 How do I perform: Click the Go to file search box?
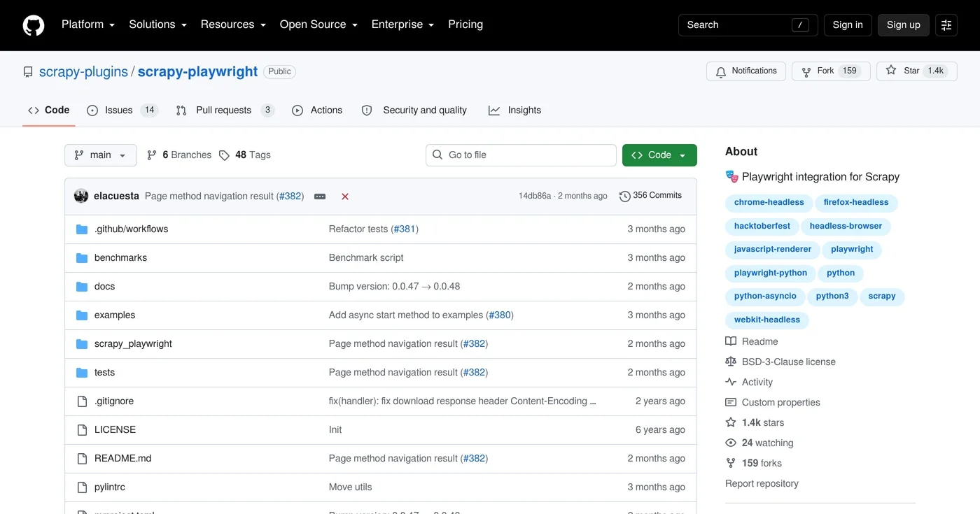521,155
